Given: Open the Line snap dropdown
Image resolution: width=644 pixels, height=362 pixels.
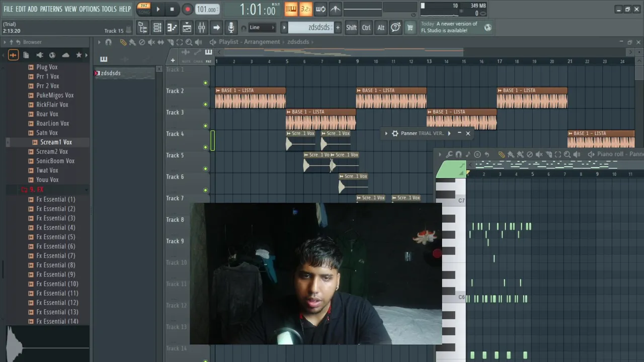Looking at the screenshot, I should click(262, 28).
